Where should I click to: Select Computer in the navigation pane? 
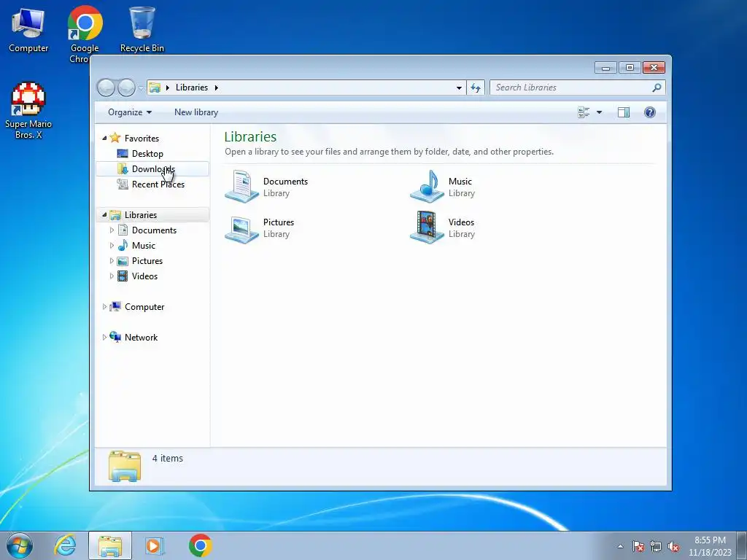pos(144,307)
